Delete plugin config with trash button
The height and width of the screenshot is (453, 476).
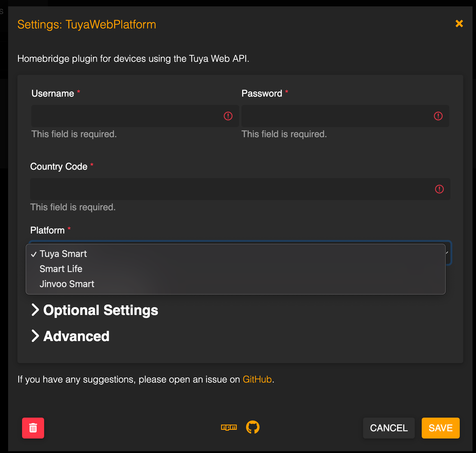point(33,428)
